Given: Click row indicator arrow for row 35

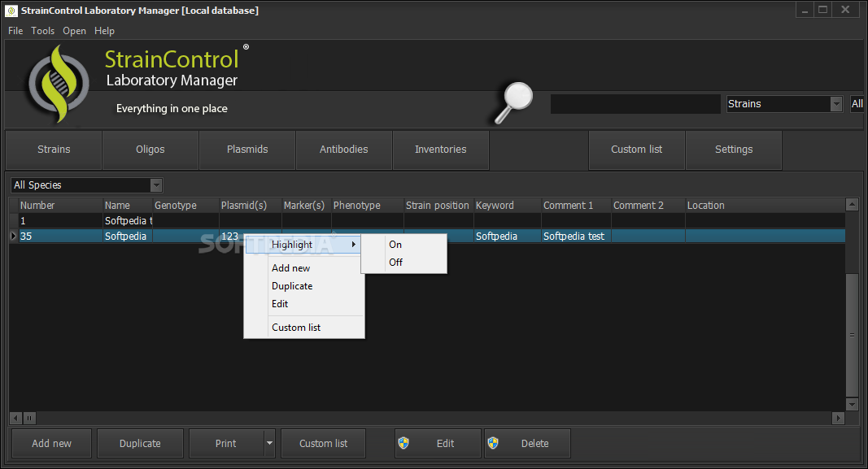Looking at the screenshot, I should click(x=13, y=237).
